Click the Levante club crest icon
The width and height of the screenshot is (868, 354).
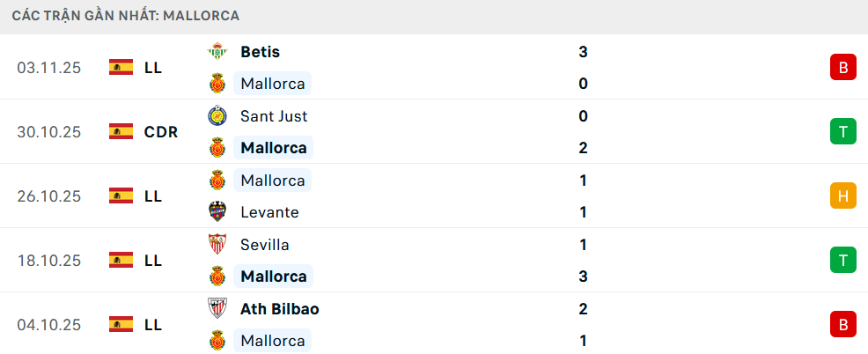pyautogui.click(x=217, y=212)
